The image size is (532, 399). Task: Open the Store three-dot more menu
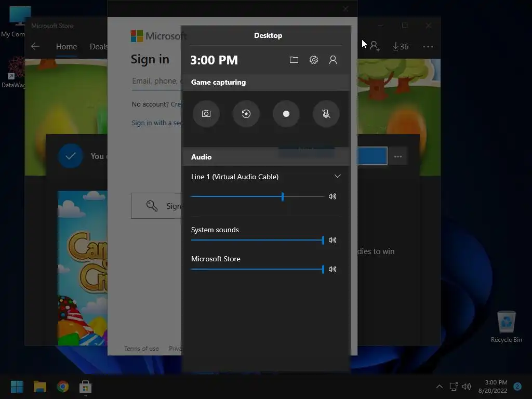coord(428,46)
